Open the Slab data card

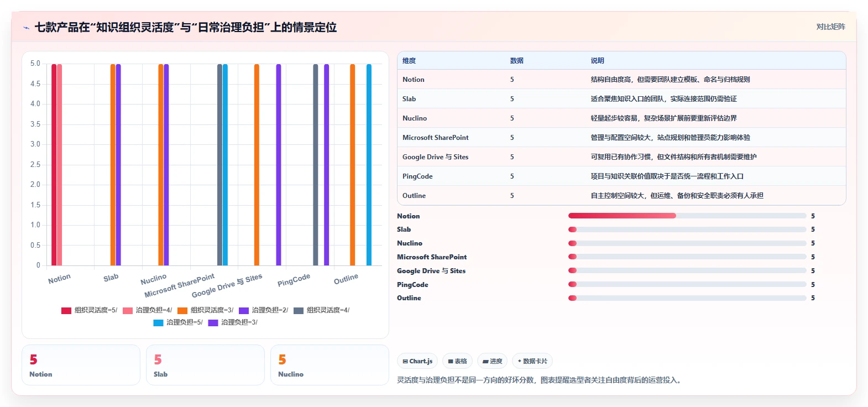[x=205, y=365]
